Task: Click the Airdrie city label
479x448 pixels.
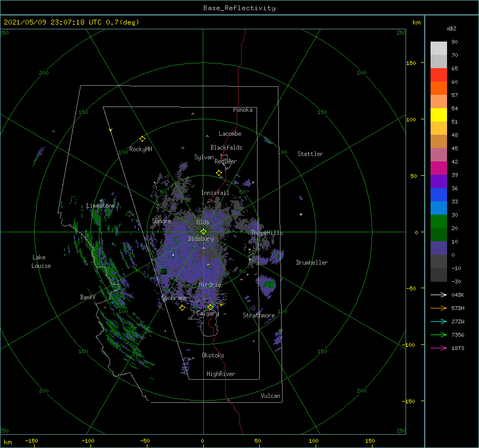Action: pyautogui.click(x=210, y=284)
